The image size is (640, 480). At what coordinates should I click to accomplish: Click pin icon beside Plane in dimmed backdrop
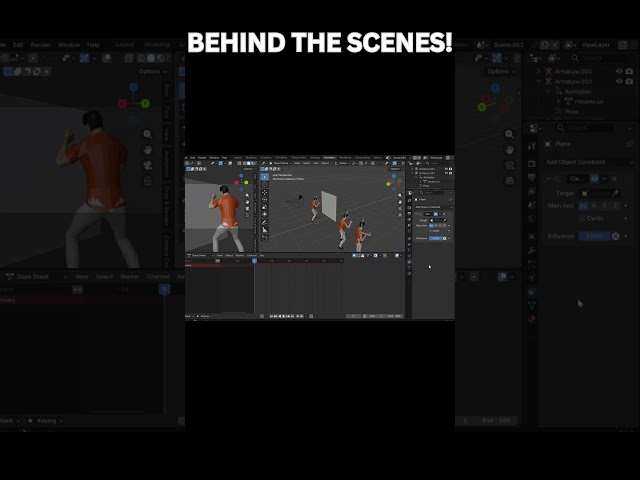pyautogui.click(x=629, y=144)
